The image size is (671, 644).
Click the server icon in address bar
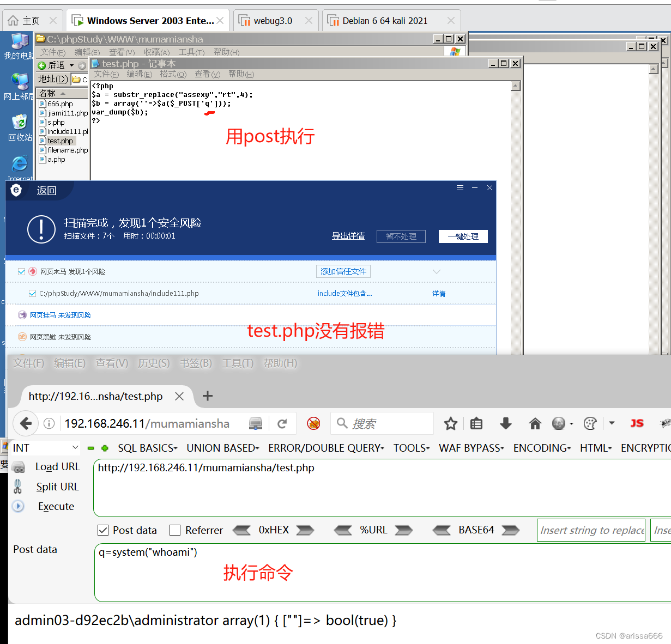[256, 423]
